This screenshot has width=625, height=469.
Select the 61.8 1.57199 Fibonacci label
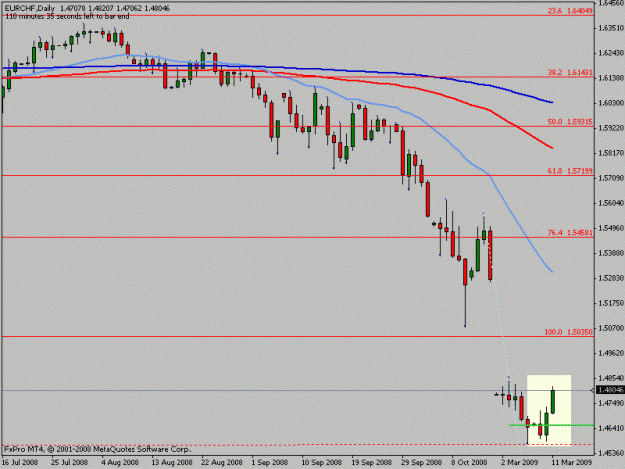(570, 171)
